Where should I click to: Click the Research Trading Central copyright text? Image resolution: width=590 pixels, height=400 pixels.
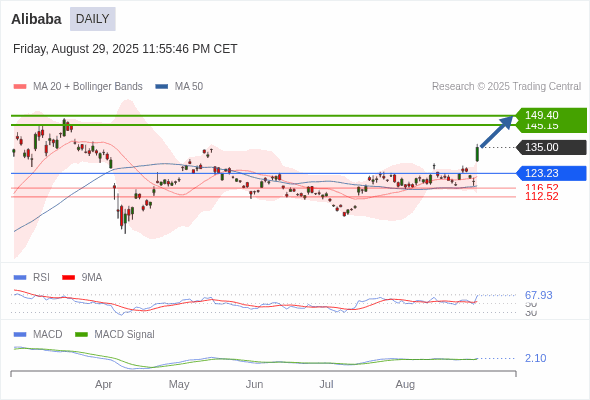pyautogui.click(x=506, y=87)
